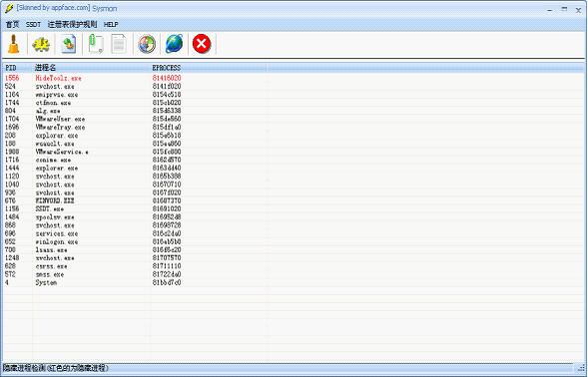Select the red HideToolz.exe process row
Image resolution: width=588 pixels, height=377 pixels.
pyautogui.click(x=294, y=78)
